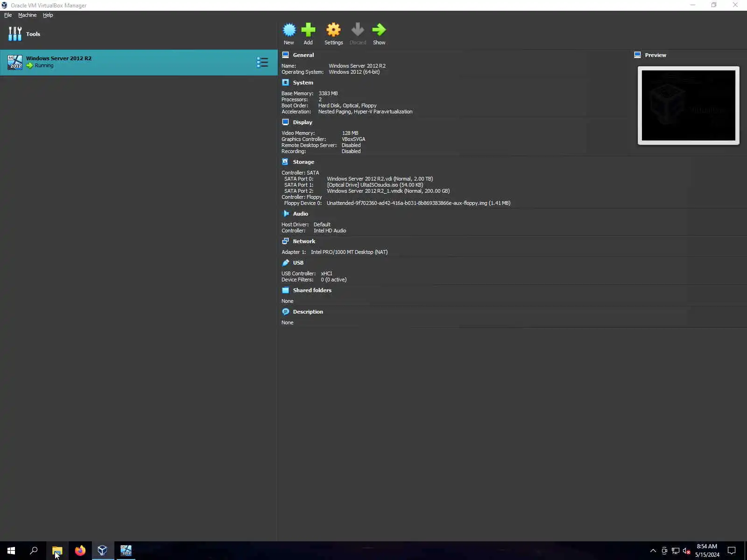Click the Preview panel monitor icon
The width and height of the screenshot is (747, 560).
pyautogui.click(x=637, y=55)
